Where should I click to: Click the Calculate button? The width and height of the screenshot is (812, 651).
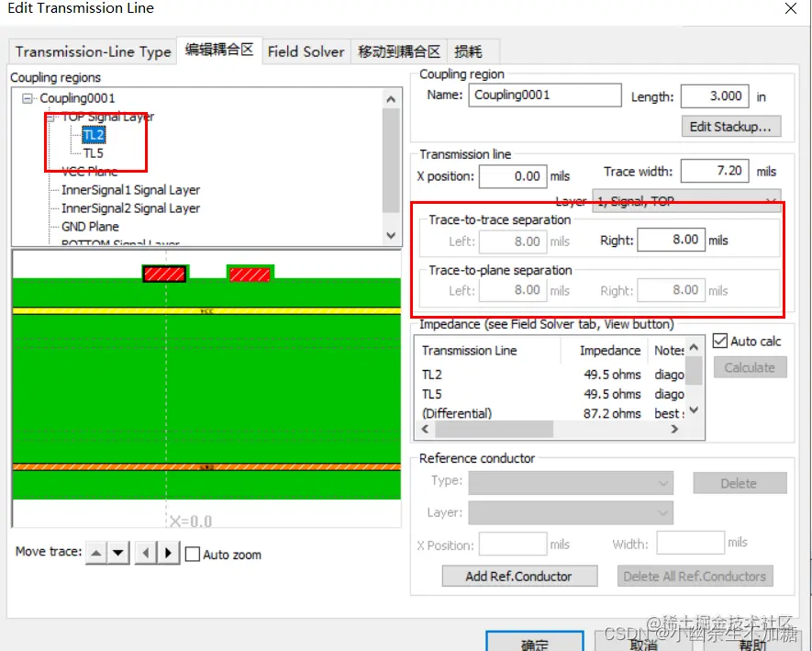(750, 367)
